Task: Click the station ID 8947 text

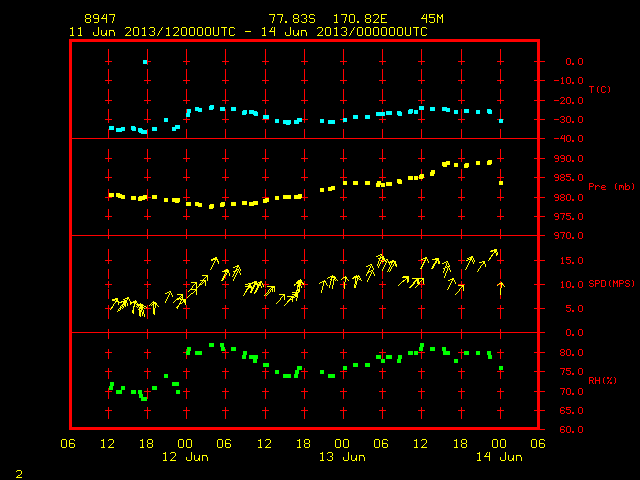Action: click(100, 19)
